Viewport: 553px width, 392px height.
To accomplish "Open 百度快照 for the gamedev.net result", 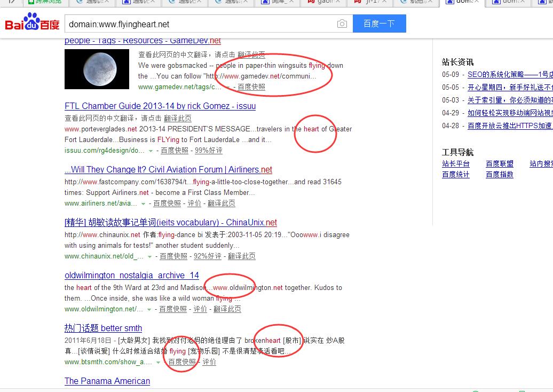I will [251, 87].
